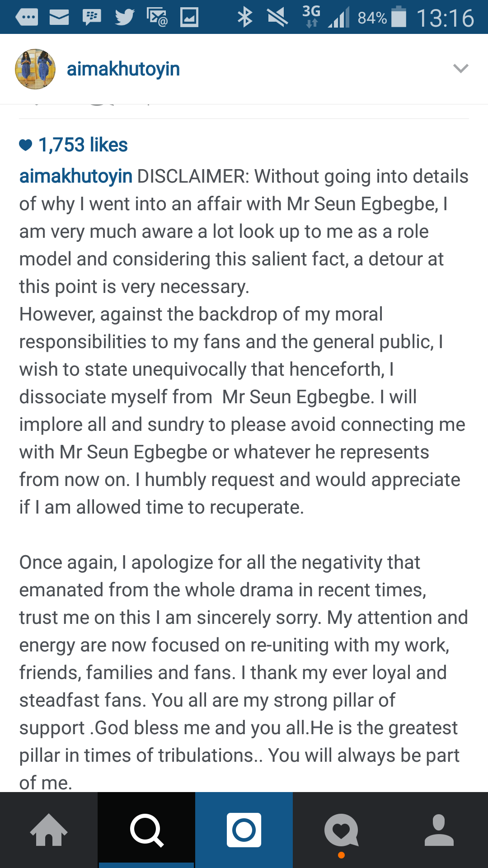Tap the battery 84% indicator
Image resolution: width=488 pixels, height=868 pixels.
382,18
